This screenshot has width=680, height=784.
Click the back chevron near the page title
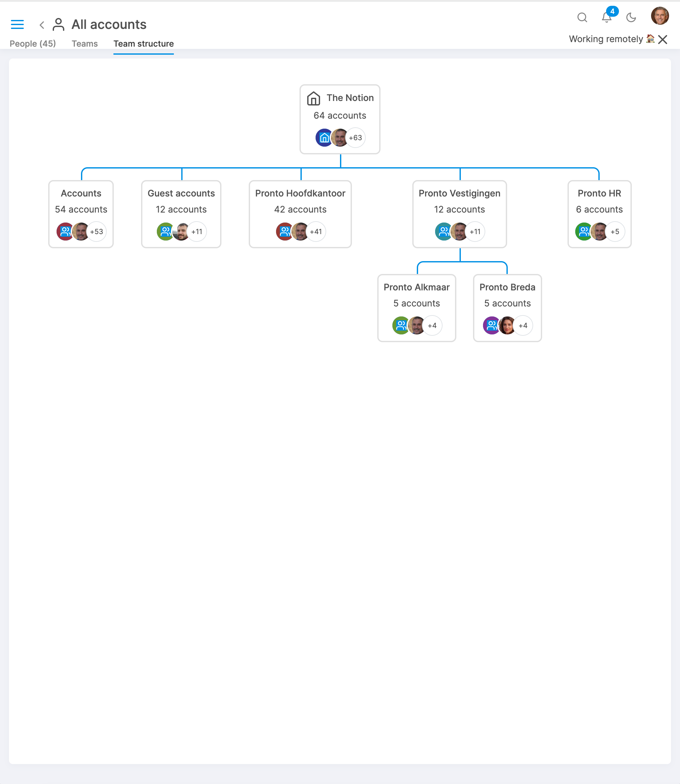41,25
